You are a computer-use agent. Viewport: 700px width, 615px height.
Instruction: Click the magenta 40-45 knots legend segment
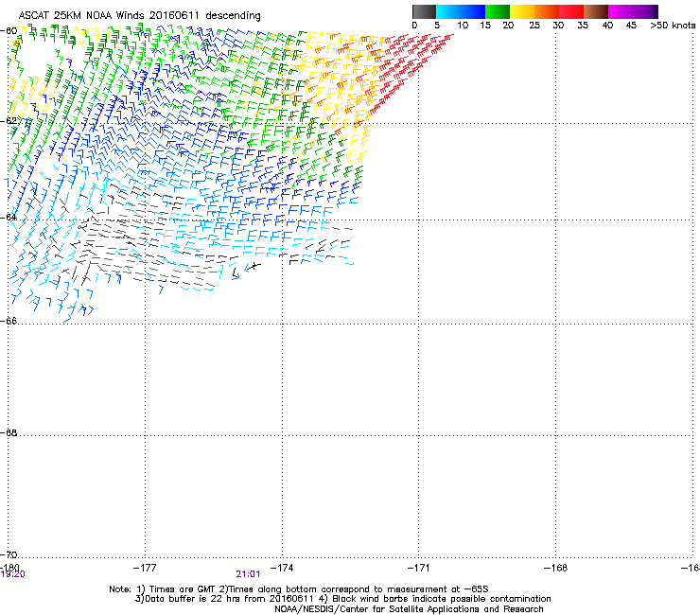(x=621, y=11)
